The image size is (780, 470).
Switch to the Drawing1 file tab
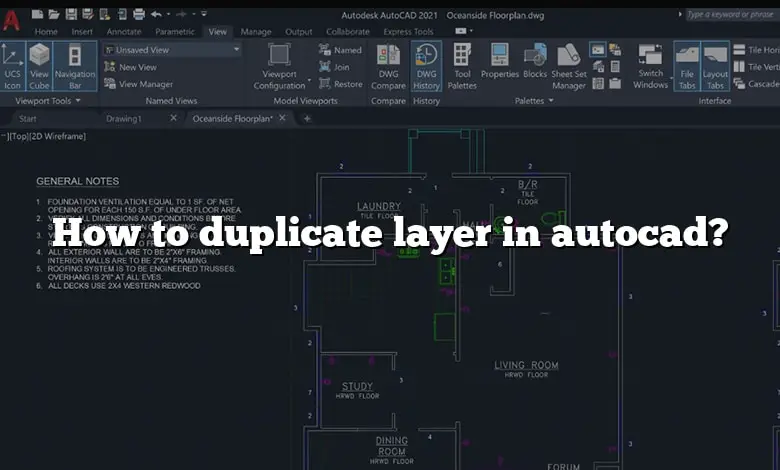[124, 118]
